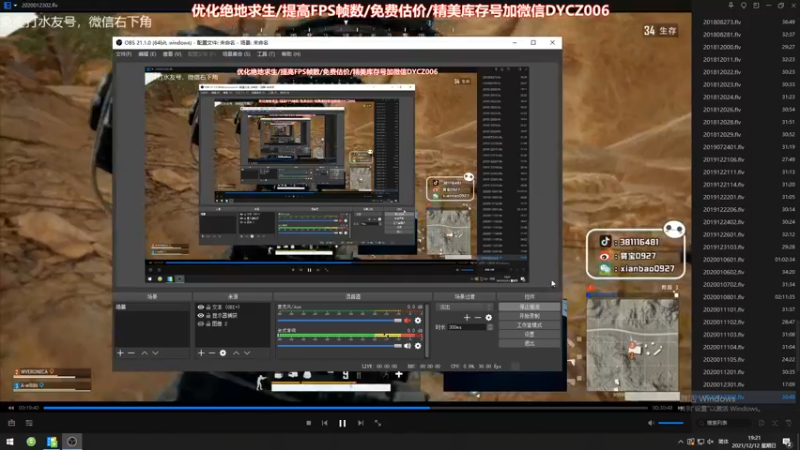Image resolution: width=800 pixels, height=450 pixels.
Task: Click the rewind icon beside elapsed time
Action: tap(11, 408)
